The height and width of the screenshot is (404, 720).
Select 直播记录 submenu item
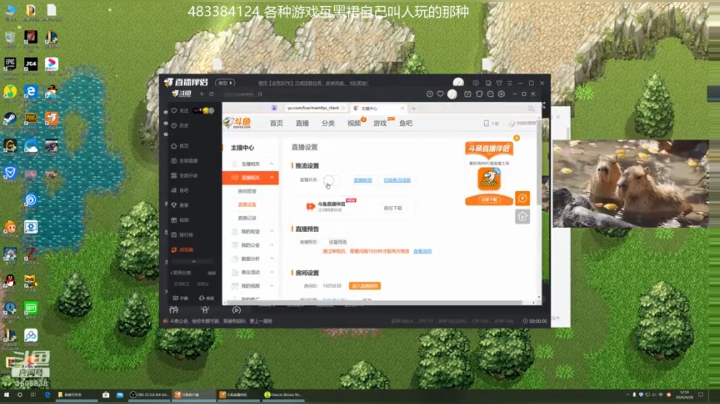pos(247,218)
